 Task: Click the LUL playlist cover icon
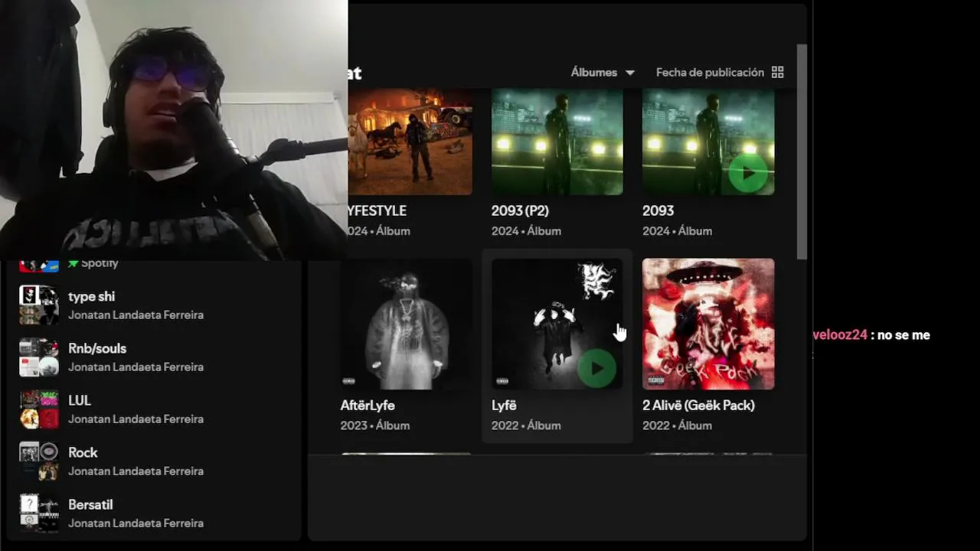click(x=39, y=409)
